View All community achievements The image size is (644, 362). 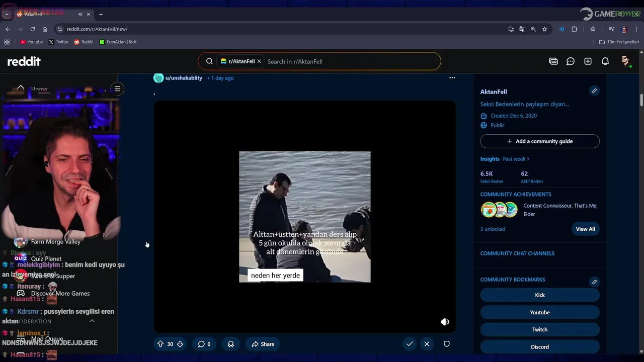tap(585, 229)
